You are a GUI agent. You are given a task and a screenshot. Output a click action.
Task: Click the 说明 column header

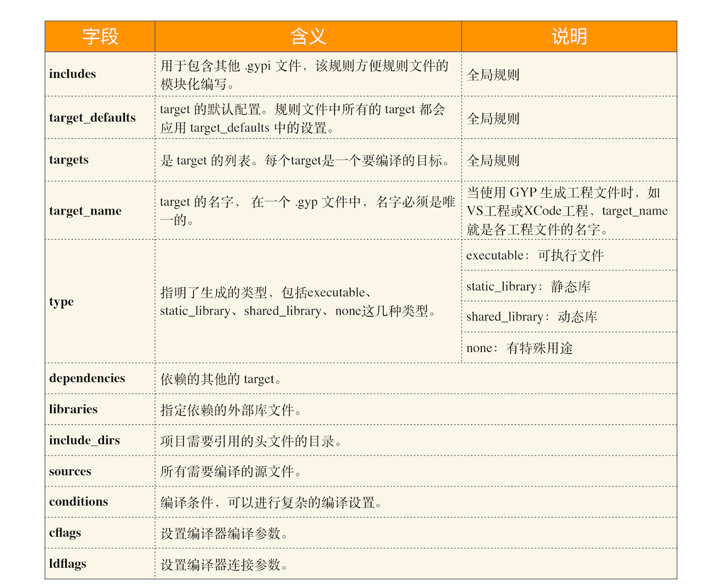tap(569, 37)
